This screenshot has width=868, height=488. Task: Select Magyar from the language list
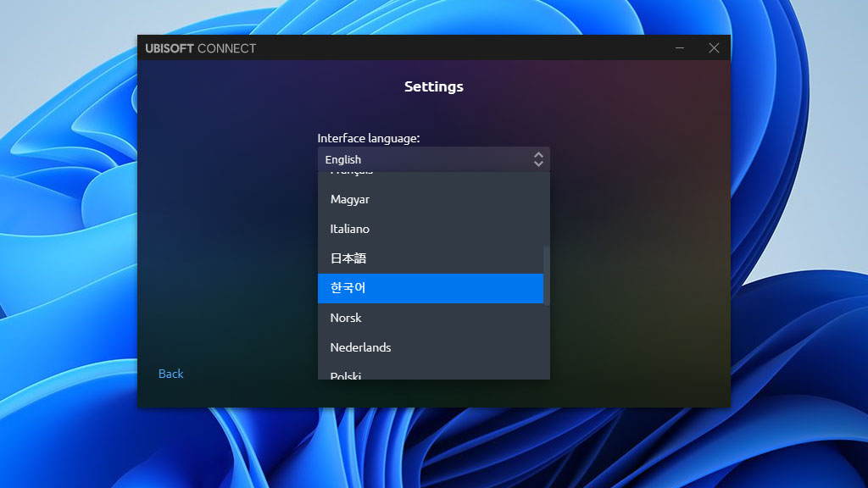click(431, 199)
